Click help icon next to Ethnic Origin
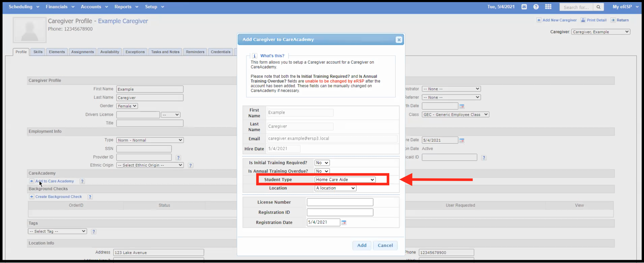 (190, 166)
